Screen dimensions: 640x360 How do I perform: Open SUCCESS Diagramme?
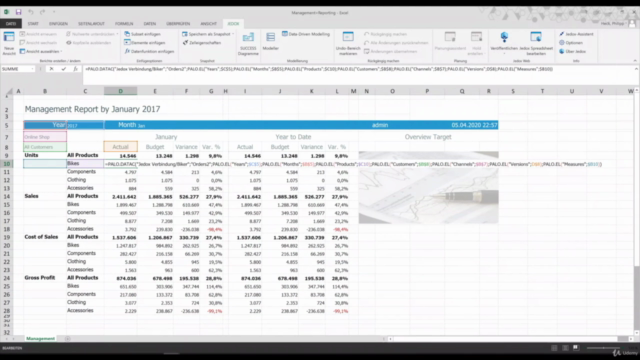pos(248,44)
